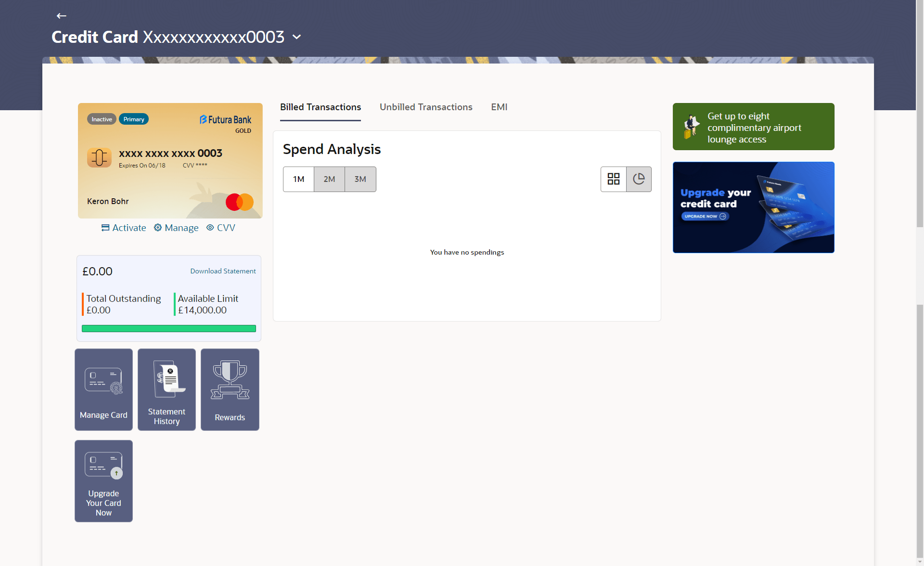The height and width of the screenshot is (566, 924).
Task: Click the Activate card icon link
Action: point(105,228)
